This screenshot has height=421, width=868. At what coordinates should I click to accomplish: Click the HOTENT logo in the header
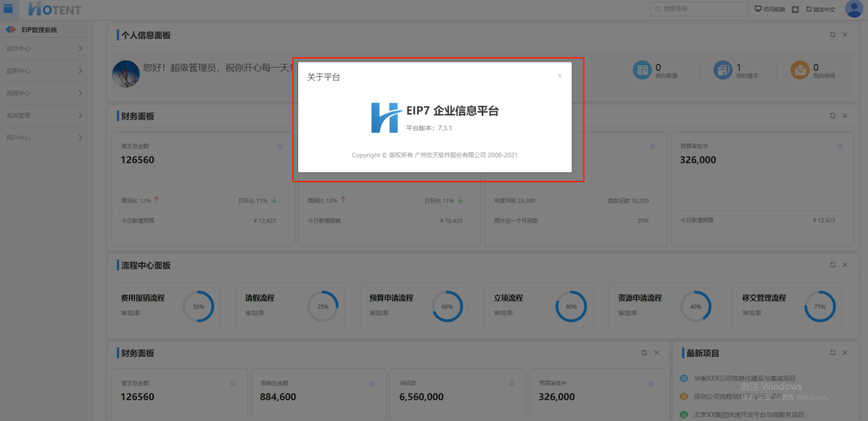point(55,9)
